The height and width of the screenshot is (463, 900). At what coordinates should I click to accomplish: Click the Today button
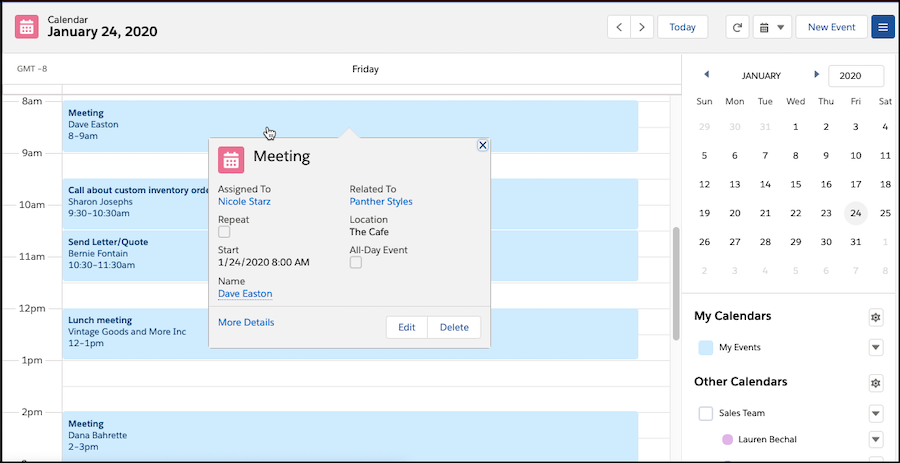coord(682,27)
